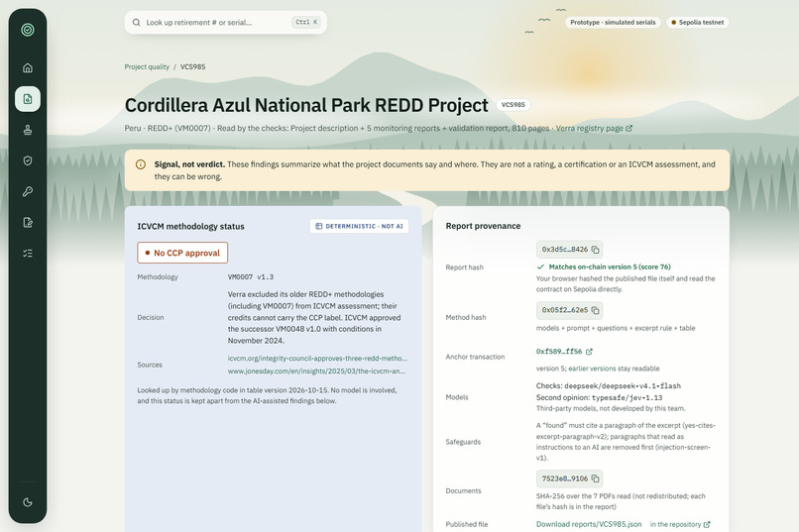This screenshot has height=532, width=799.
Task: Copy the method hash 0x05f2…62e5
Action: pyautogui.click(x=595, y=310)
